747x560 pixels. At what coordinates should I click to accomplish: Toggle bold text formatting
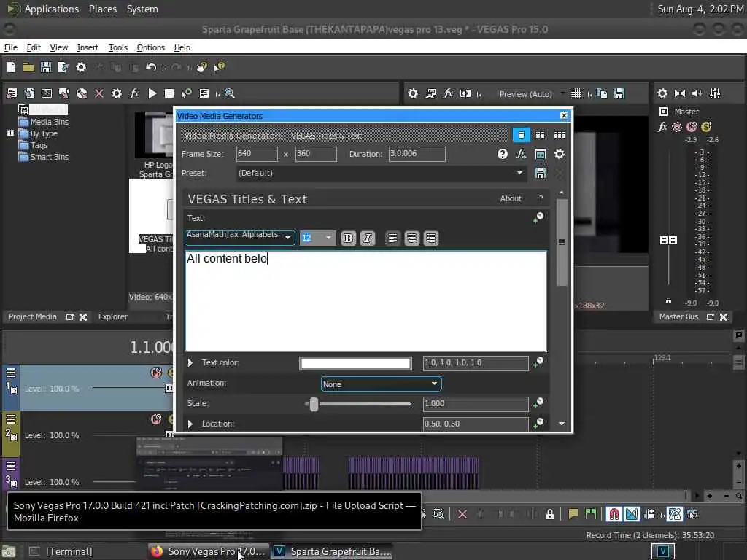point(348,238)
